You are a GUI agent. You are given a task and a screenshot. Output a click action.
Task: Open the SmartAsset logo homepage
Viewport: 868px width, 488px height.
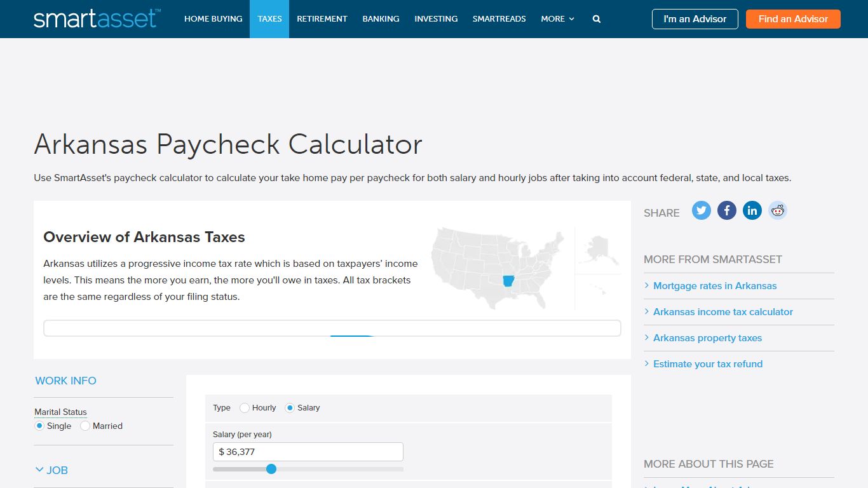click(97, 18)
